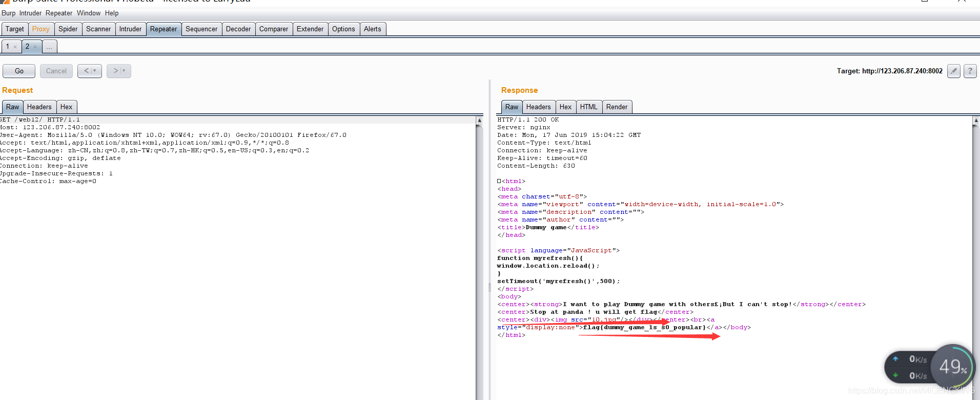Screen dimensions: 980x400
Task: Click the setTimeout('myrefresh()',500) line
Action: pyautogui.click(x=559, y=282)
